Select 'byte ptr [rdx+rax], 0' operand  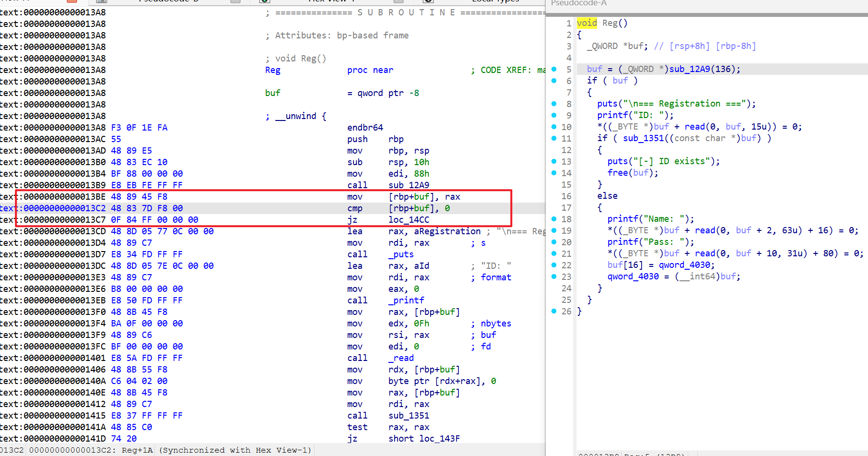pyautogui.click(x=442, y=381)
